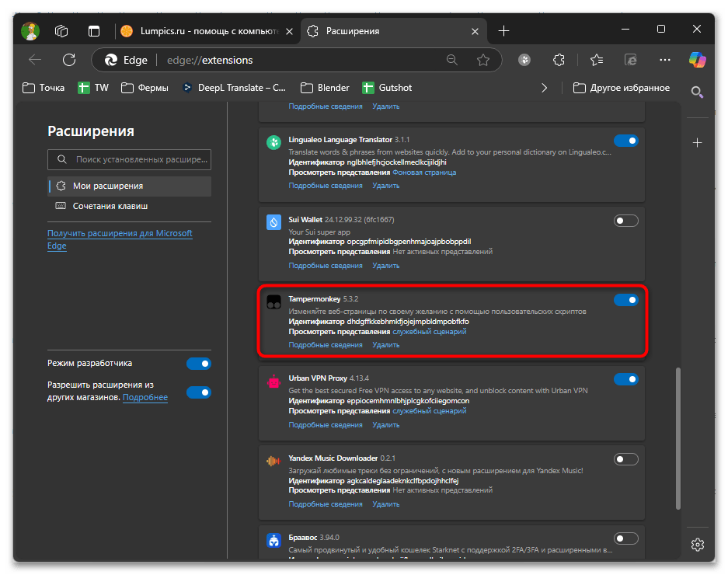
Task: Open a new tab with plus button
Action: pyautogui.click(x=503, y=31)
